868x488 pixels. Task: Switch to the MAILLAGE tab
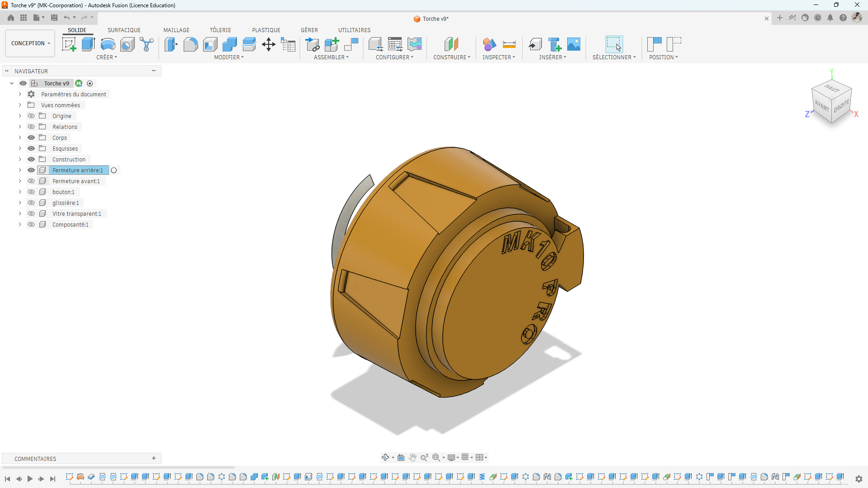pos(176,30)
